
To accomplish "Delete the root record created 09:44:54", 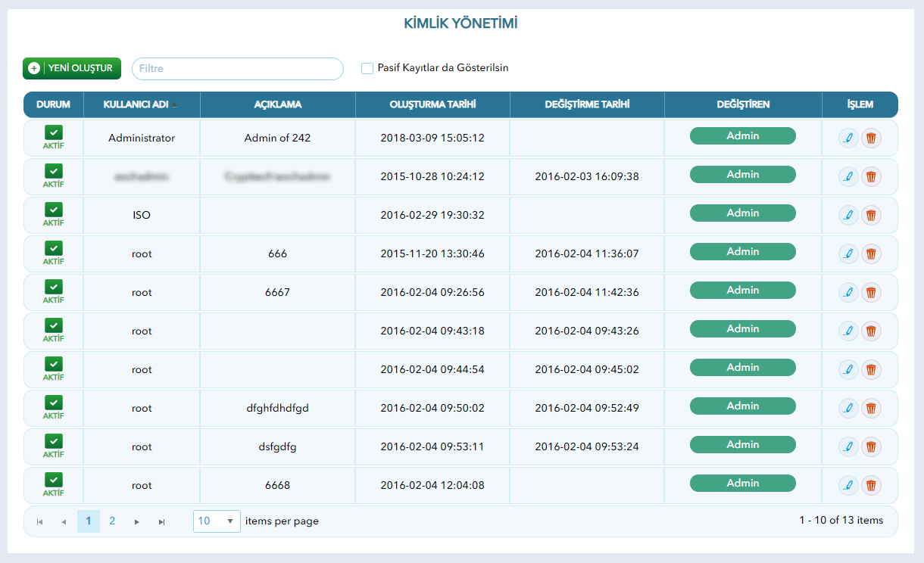I will click(x=871, y=369).
